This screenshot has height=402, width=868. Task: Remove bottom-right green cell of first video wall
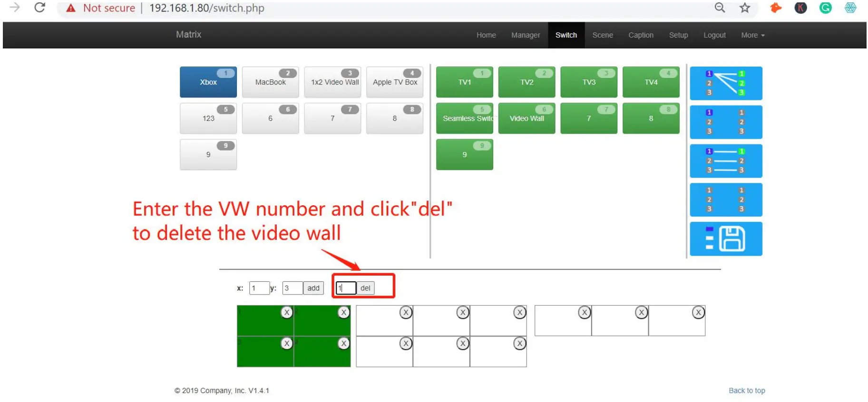coord(344,343)
